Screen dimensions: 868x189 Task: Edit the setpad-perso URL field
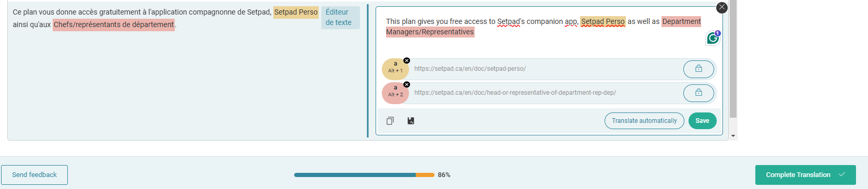[546, 69]
